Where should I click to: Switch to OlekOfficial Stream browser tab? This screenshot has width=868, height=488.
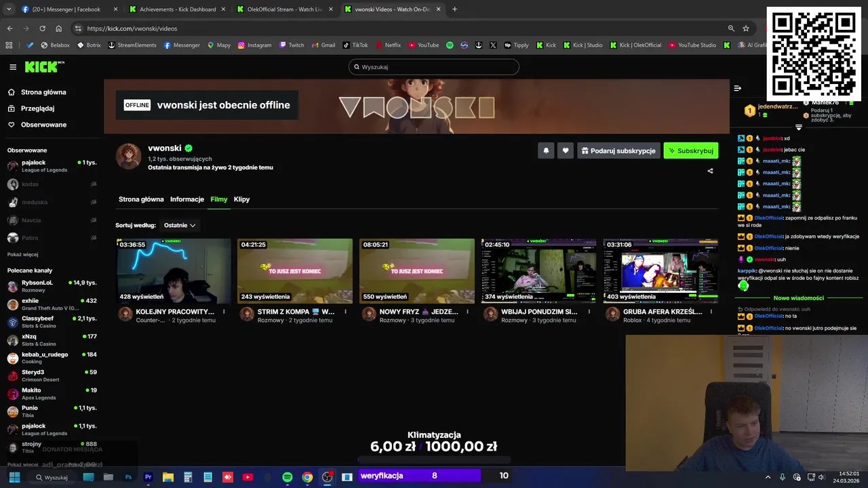285,9
